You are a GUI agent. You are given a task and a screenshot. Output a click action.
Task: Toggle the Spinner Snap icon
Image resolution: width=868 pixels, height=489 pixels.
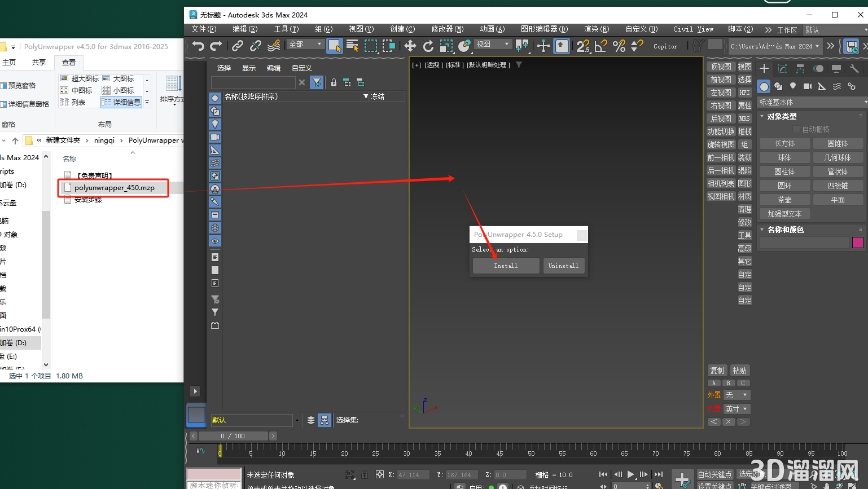coord(637,46)
